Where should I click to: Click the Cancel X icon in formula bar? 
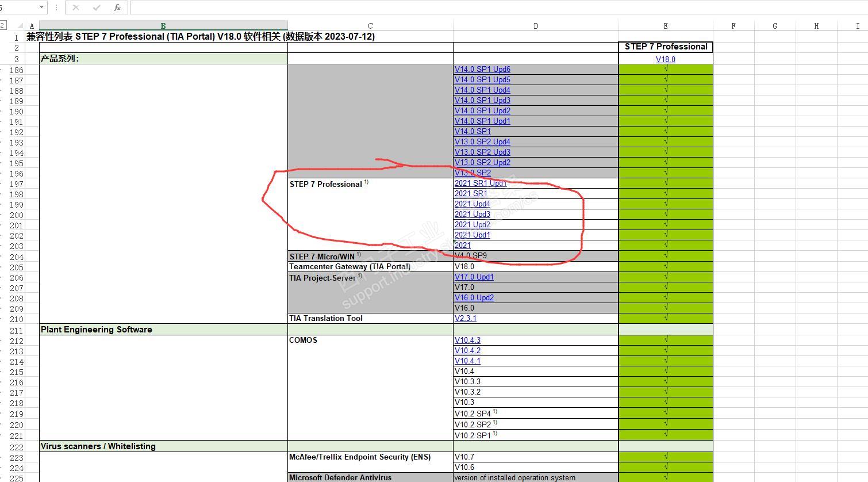pos(76,7)
